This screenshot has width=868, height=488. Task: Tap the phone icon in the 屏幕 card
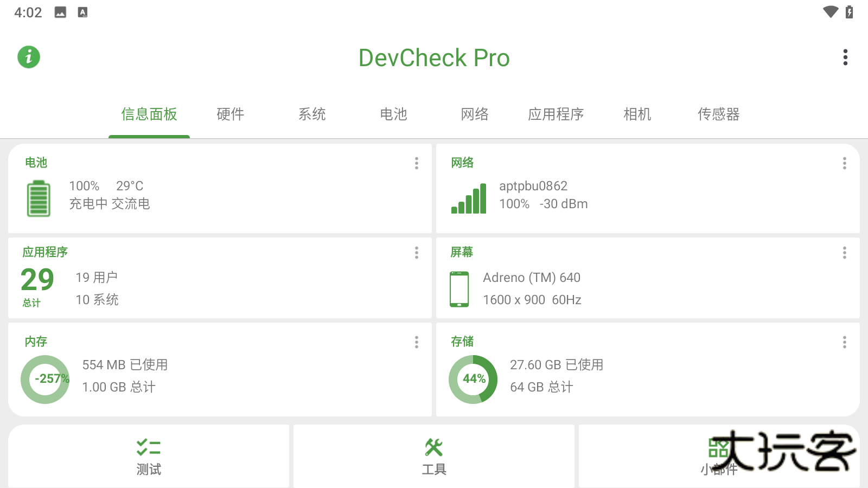459,288
